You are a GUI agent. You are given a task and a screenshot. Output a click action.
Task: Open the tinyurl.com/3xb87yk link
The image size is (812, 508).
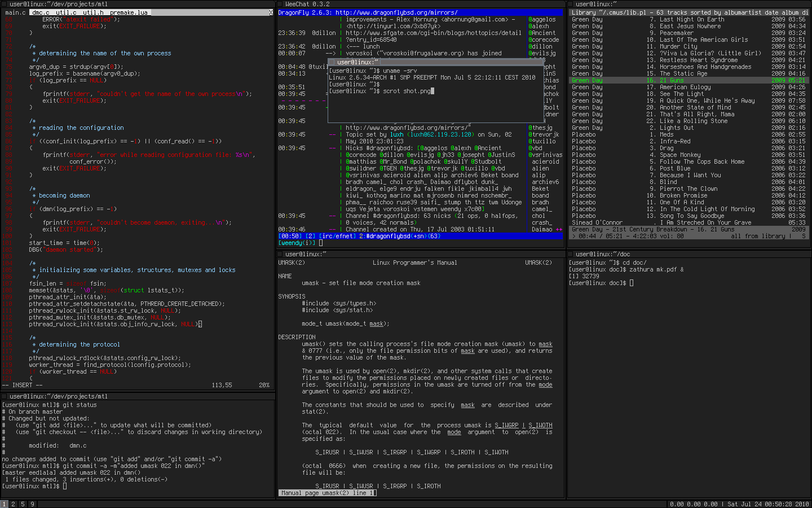[395, 26]
